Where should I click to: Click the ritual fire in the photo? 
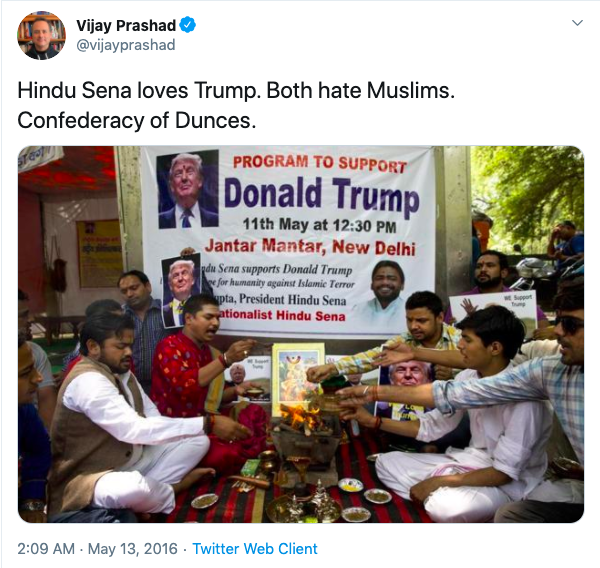pos(300,417)
